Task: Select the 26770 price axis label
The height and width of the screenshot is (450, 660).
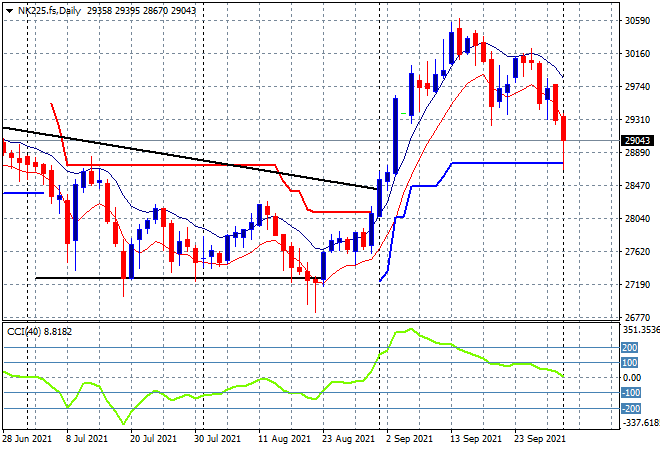Action: (637, 317)
